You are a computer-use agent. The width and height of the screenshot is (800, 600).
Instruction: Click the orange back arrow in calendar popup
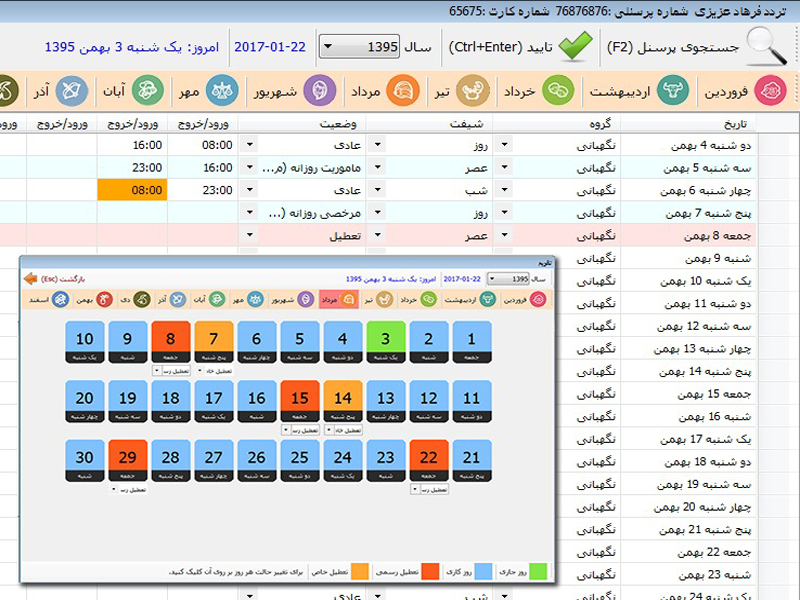31,279
